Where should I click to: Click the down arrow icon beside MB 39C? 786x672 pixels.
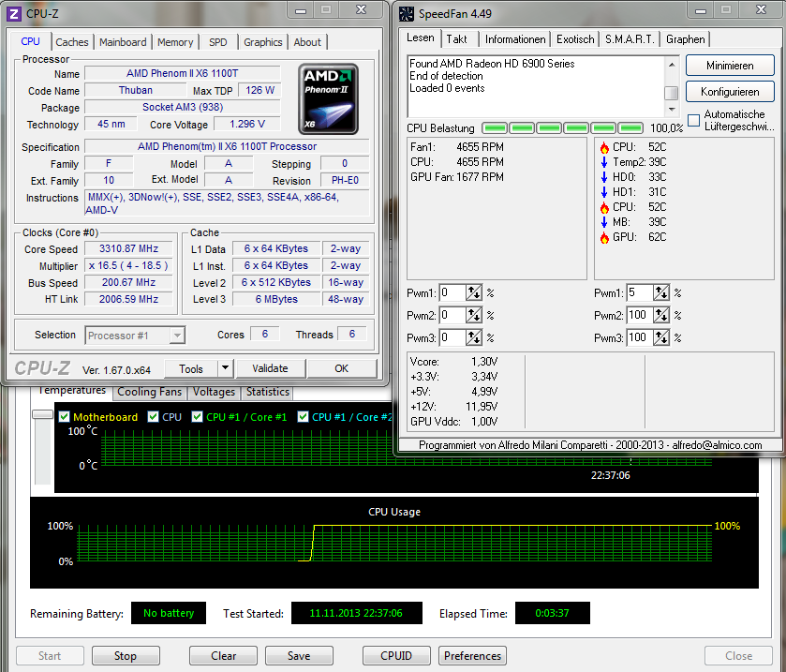click(604, 222)
